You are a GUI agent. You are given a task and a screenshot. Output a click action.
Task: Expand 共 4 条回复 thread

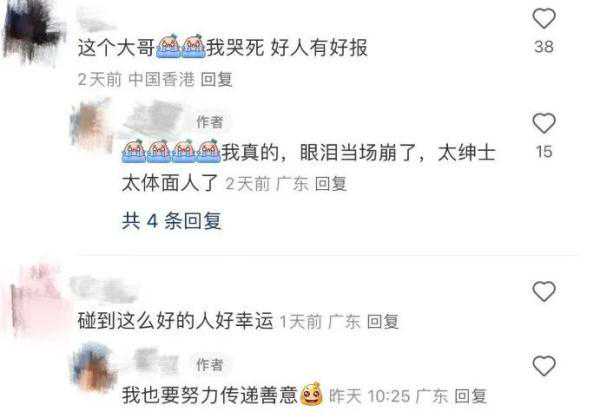(x=172, y=221)
